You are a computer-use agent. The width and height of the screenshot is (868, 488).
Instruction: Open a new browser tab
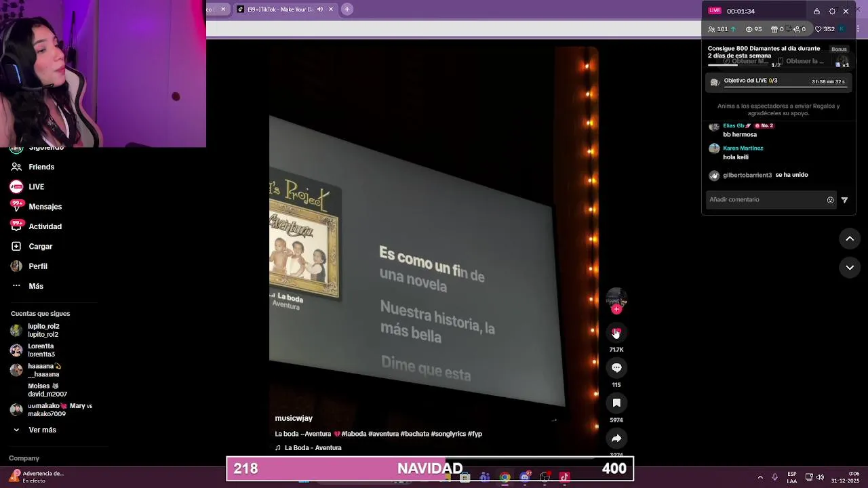click(347, 9)
